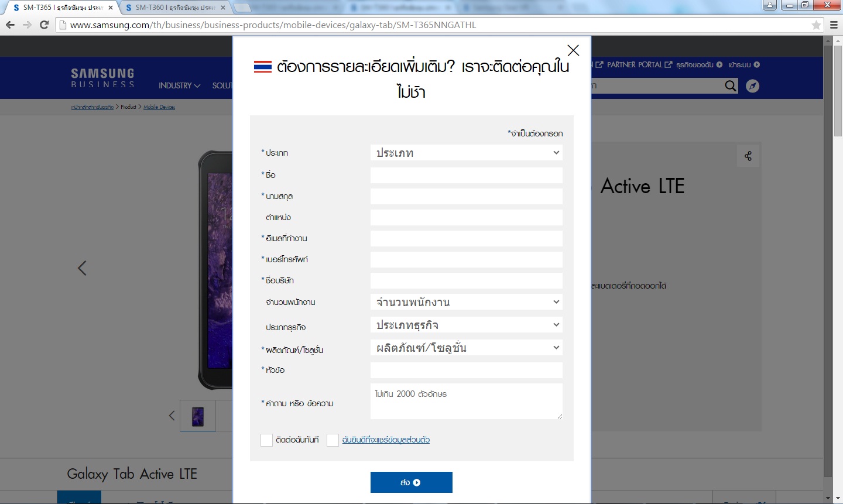The width and height of the screenshot is (843, 504).
Task: Close the SM-T365 browser tab
Action: pyautogui.click(x=110, y=8)
